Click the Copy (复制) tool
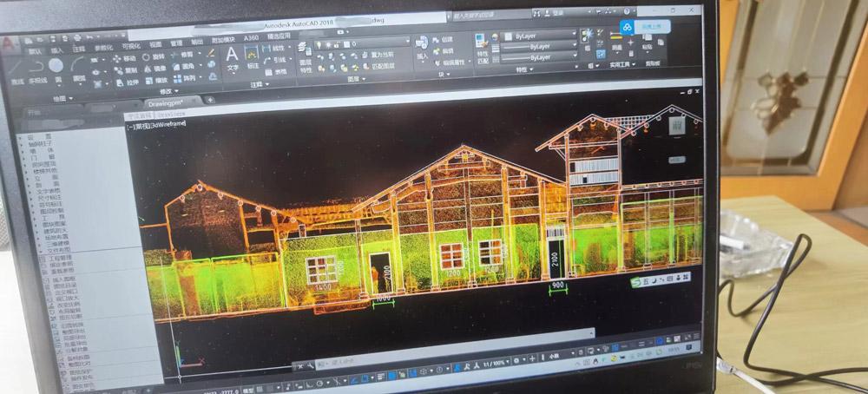The image size is (868, 394). coord(127,69)
